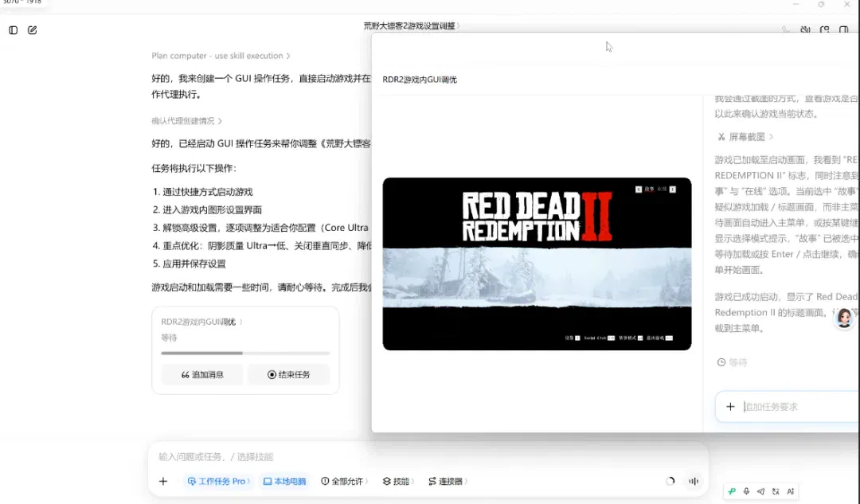The width and height of the screenshot is (860, 504).
Task: Click the plus icon next to 追加任务要求
Action: pos(730,406)
